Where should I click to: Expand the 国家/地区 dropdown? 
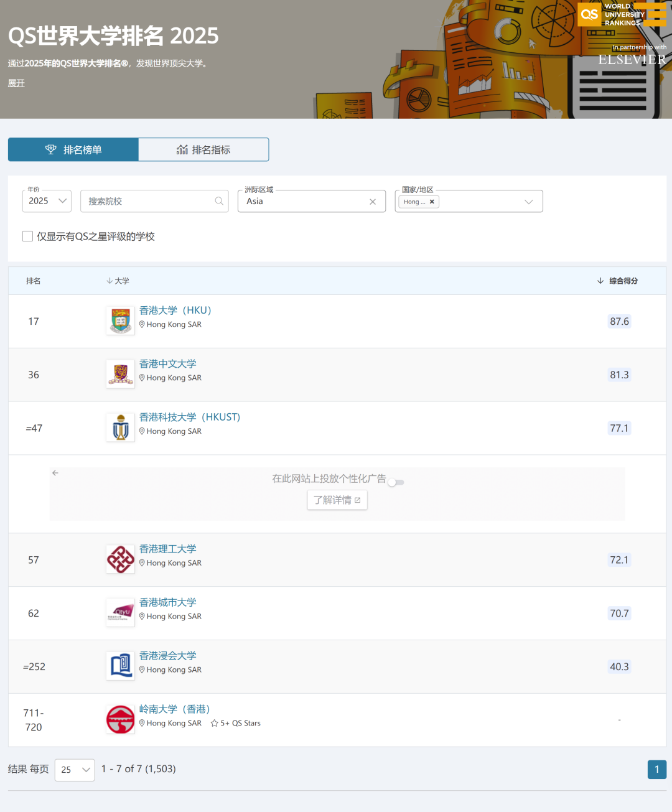click(528, 202)
